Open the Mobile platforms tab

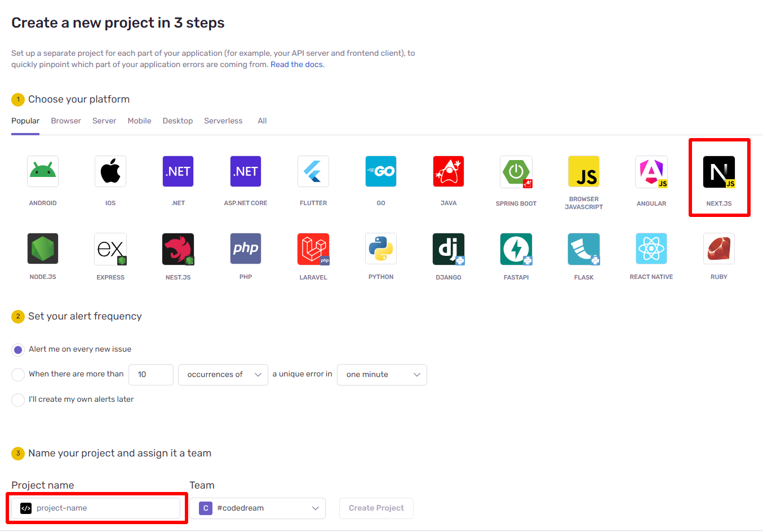click(139, 121)
